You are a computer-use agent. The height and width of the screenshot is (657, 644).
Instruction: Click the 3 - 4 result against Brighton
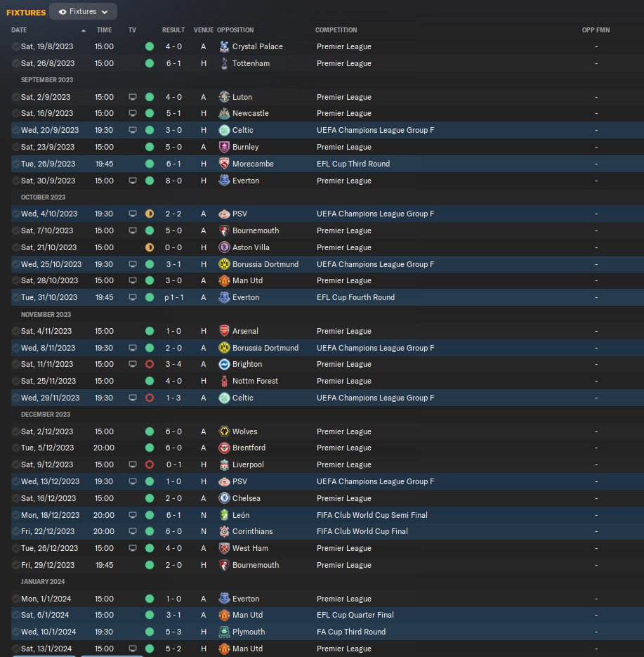173,364
